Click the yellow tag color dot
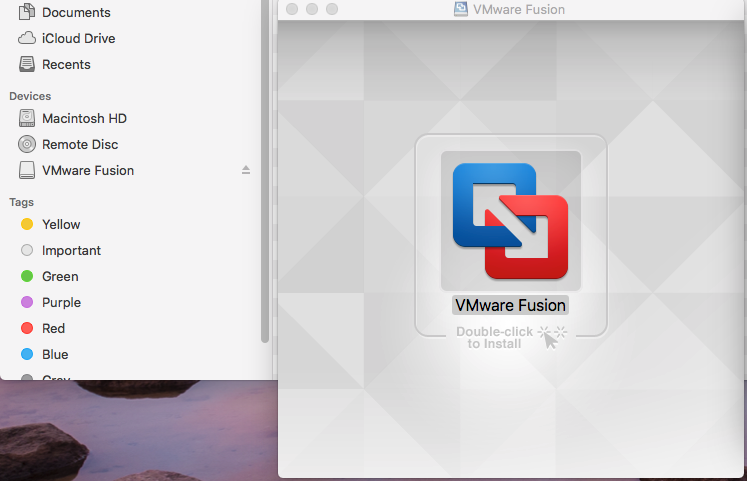 (x=27, y=224)
